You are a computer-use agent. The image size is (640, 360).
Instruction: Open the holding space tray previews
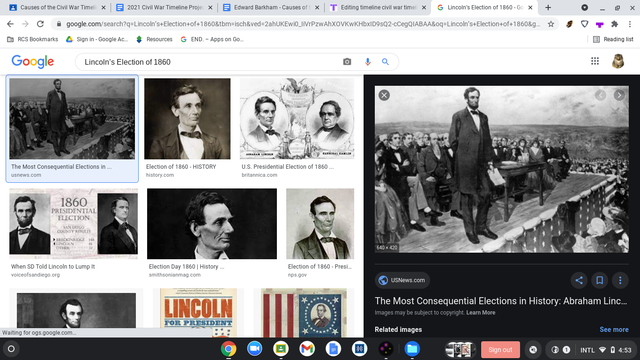[460, 349]
